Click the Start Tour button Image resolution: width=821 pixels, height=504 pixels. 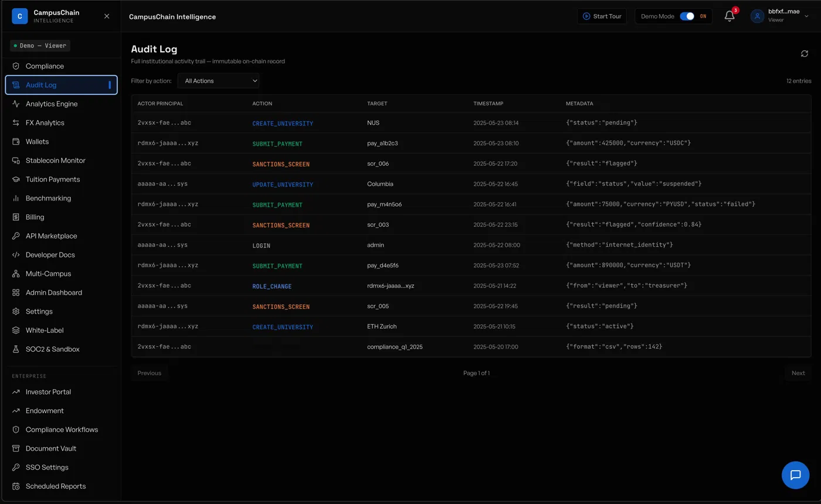click(x=602, y=16)
